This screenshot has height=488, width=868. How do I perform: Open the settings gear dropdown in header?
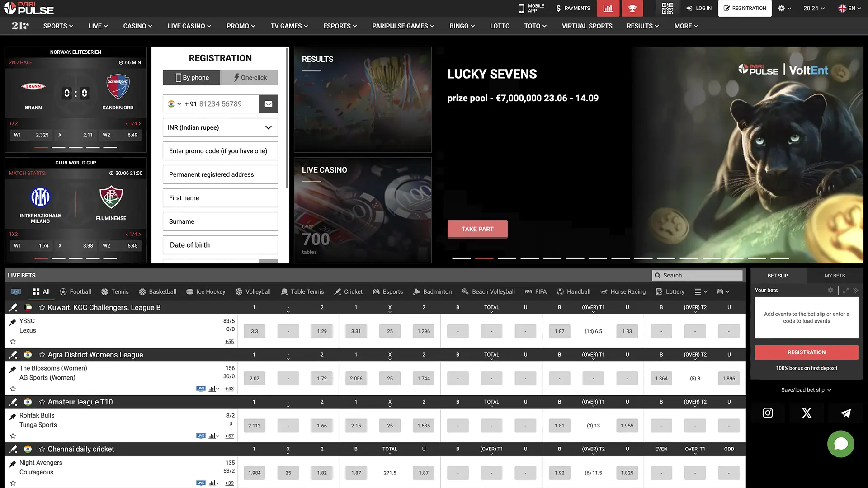[x=784, y=8]
